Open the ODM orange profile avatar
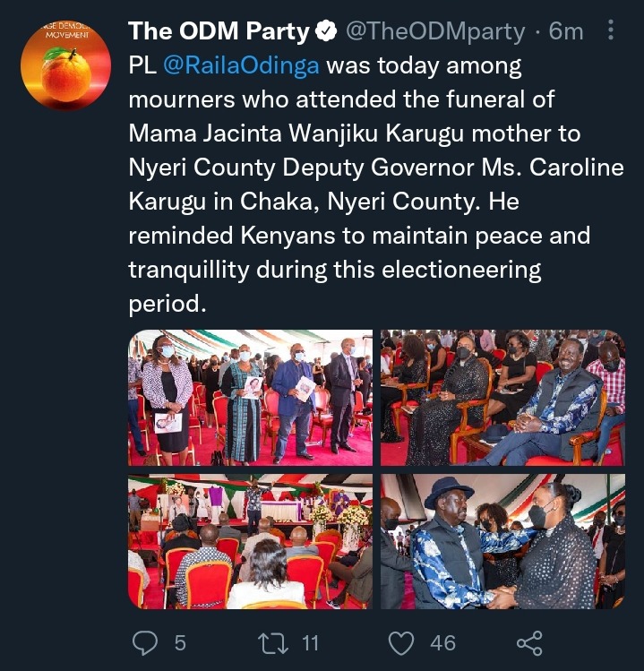The image size is (644, 671). pyautogui.click(x=65, y=65)
